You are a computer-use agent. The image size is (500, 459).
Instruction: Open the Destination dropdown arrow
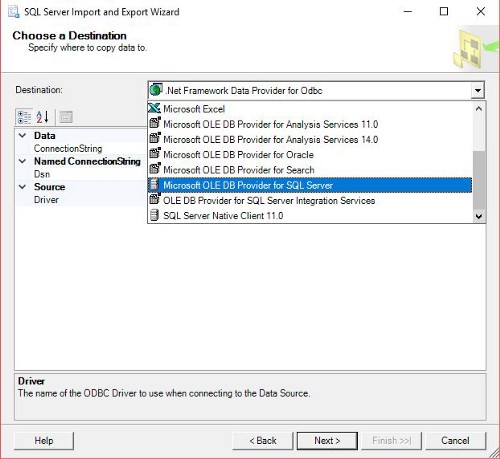click(478, 90)
